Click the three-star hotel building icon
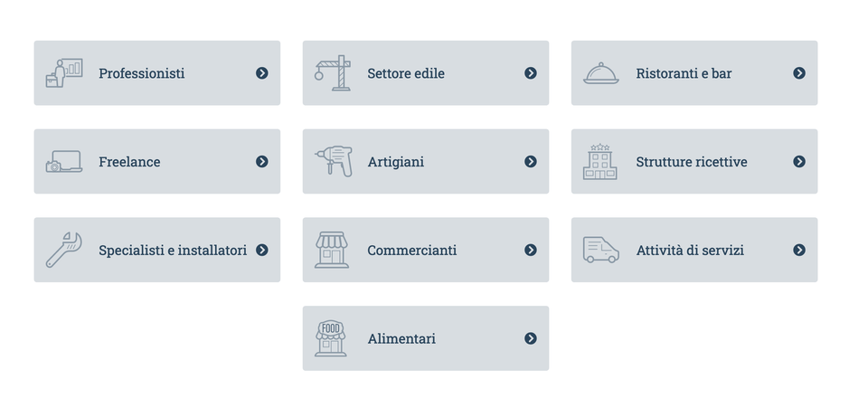868x398 pixels. 600,162
